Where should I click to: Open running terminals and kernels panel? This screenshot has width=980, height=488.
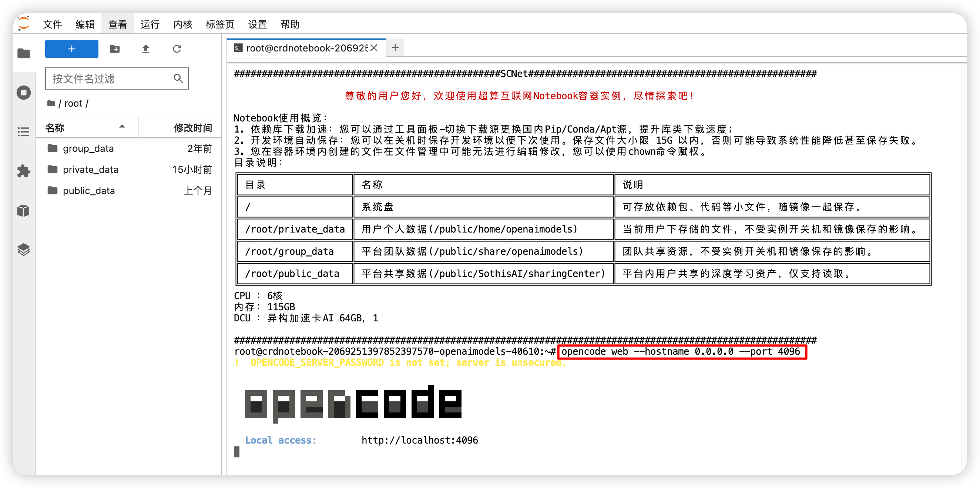[24, 93]
